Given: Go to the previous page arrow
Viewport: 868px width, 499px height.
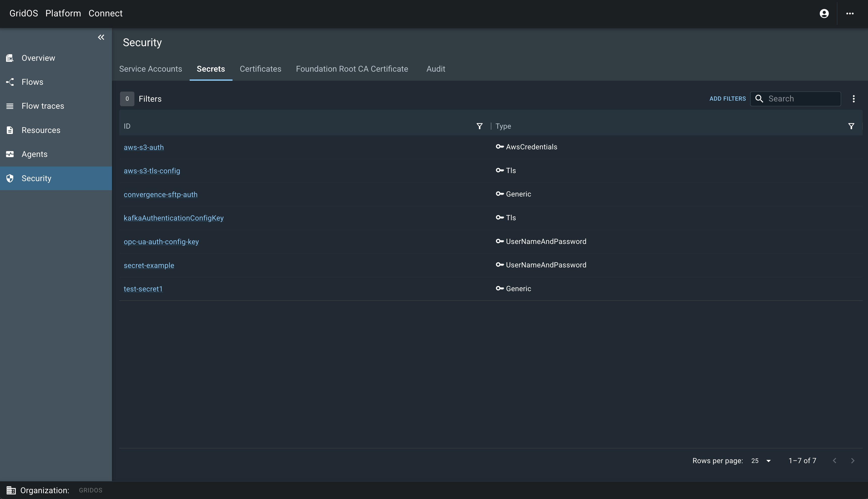Looking at the screenshot, I should (834, 461).
